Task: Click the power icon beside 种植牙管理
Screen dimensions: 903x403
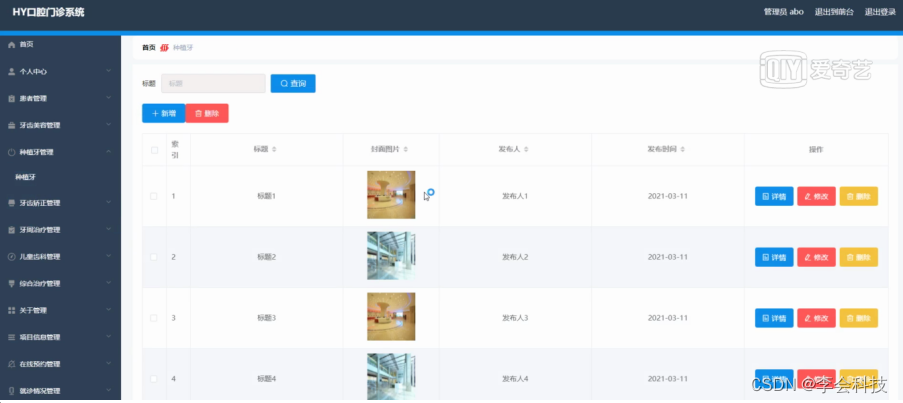Action: (12, 153)
